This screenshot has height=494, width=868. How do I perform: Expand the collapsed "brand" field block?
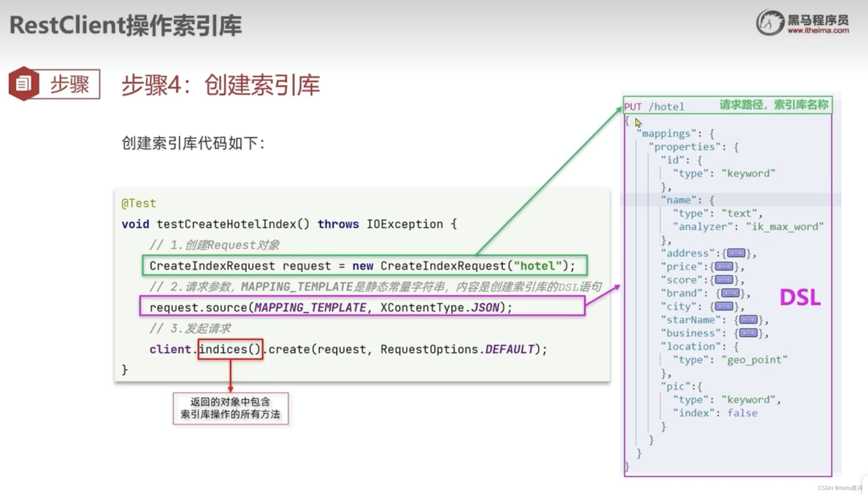[x=730, y=293]
